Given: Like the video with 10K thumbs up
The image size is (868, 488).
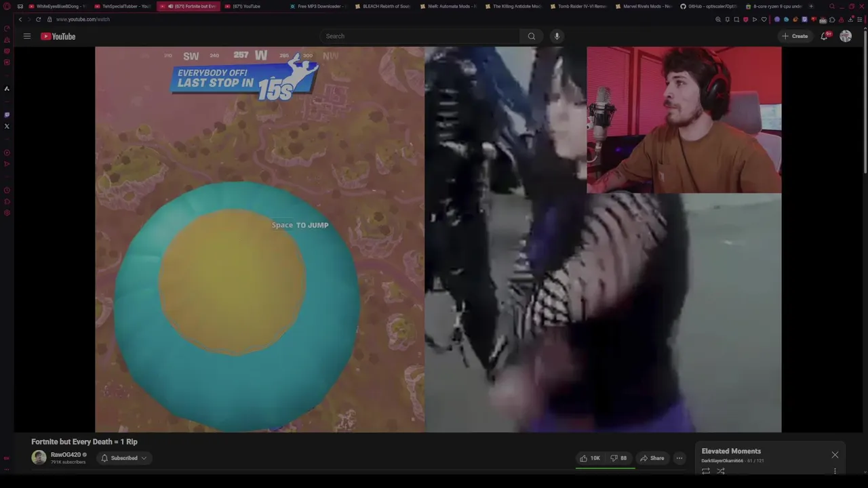Looking at the screenshot, I should 589,458.
